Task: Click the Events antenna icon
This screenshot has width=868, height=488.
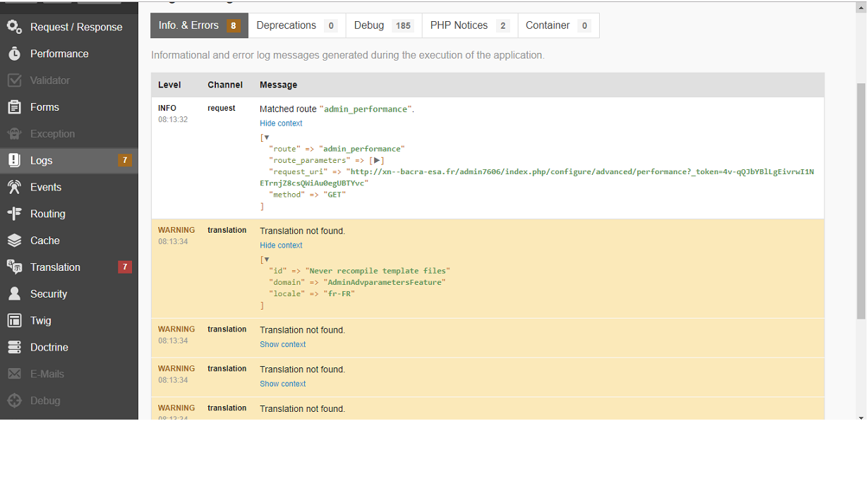Action: pyautogui.click(x=14, y=187)
